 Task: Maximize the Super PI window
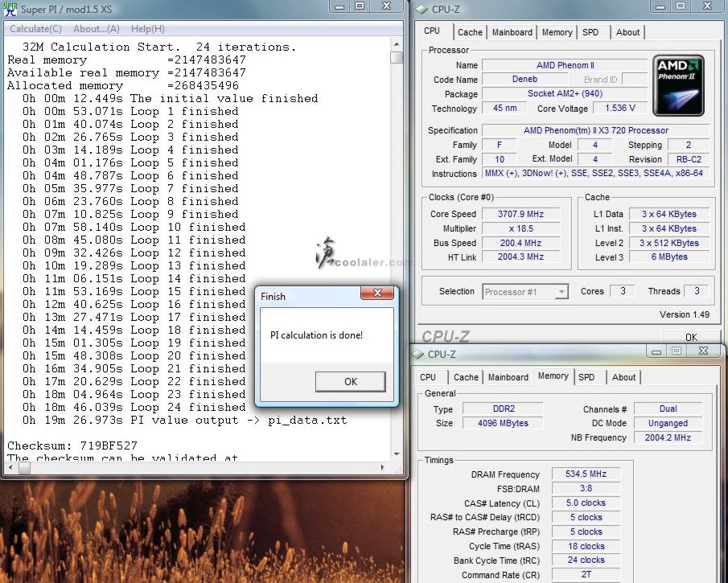360,6
